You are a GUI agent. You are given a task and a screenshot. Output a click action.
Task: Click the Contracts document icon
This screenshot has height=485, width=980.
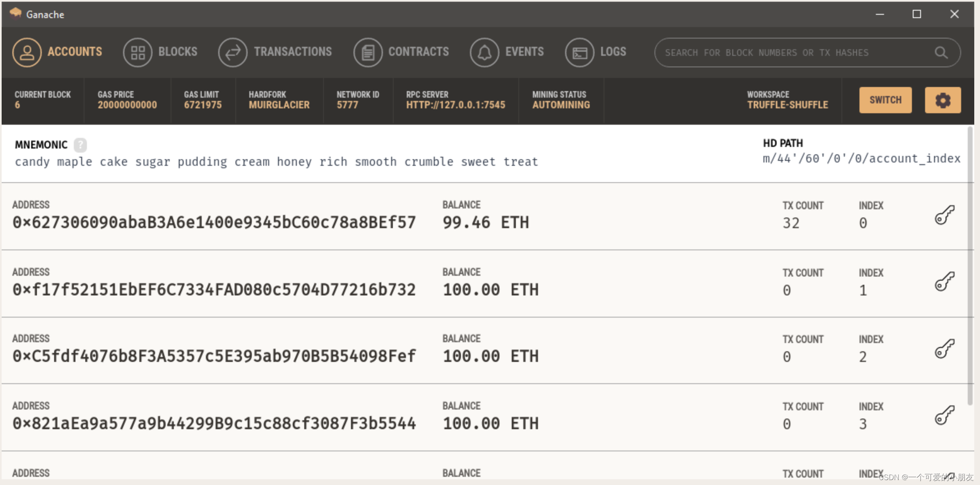point(368,52)
